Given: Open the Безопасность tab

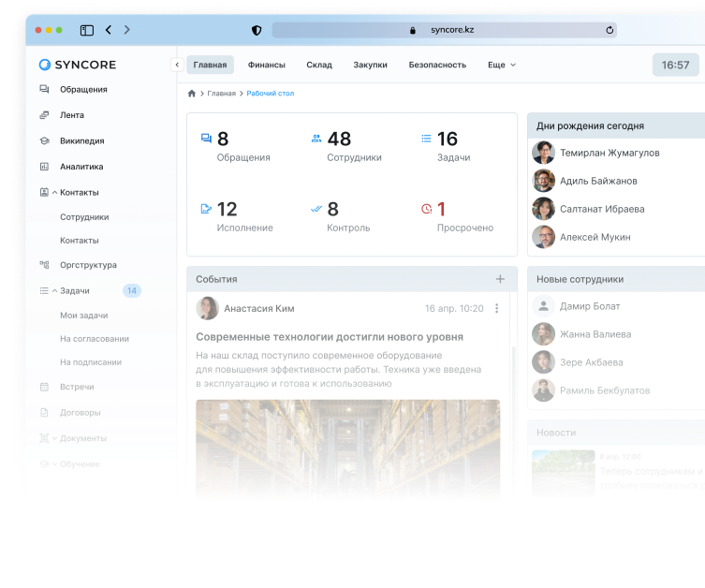Looking at the screenshot, I should tap(436, 65).
